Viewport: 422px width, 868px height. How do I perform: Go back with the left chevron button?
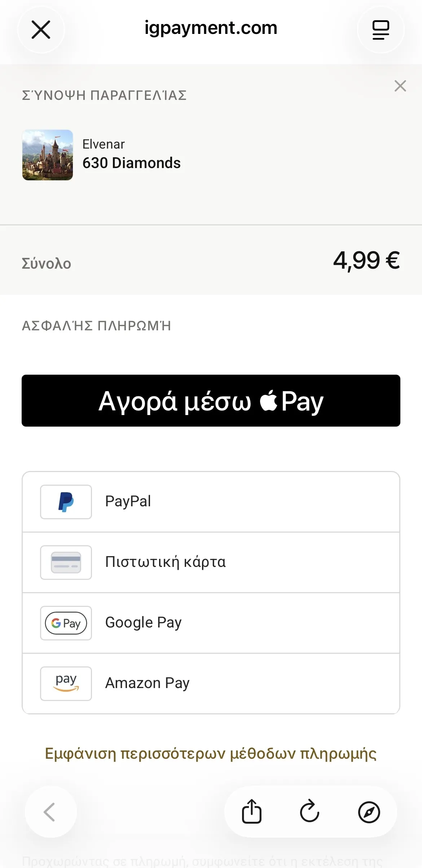click(50, 812)
